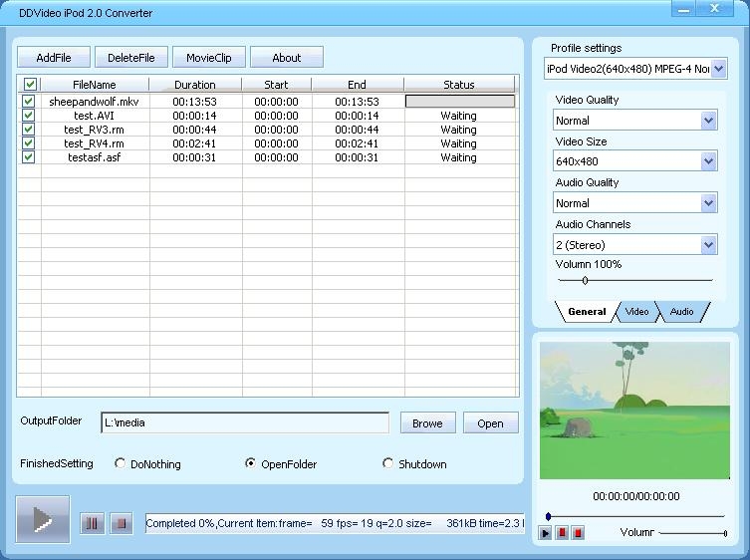
Task: Minimize the DDVideo converter window
Action: [x=683, y=9]
